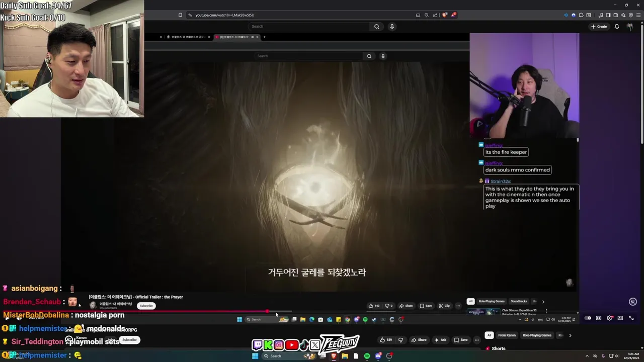
Task: Open more options beside the Clip button
Action: 458,306
